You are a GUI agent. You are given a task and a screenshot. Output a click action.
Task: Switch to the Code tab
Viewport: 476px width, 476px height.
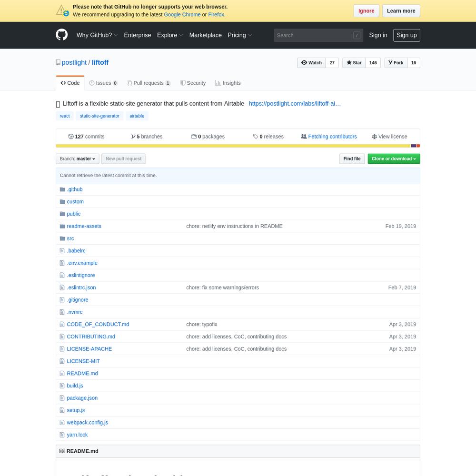pos(70,83)
